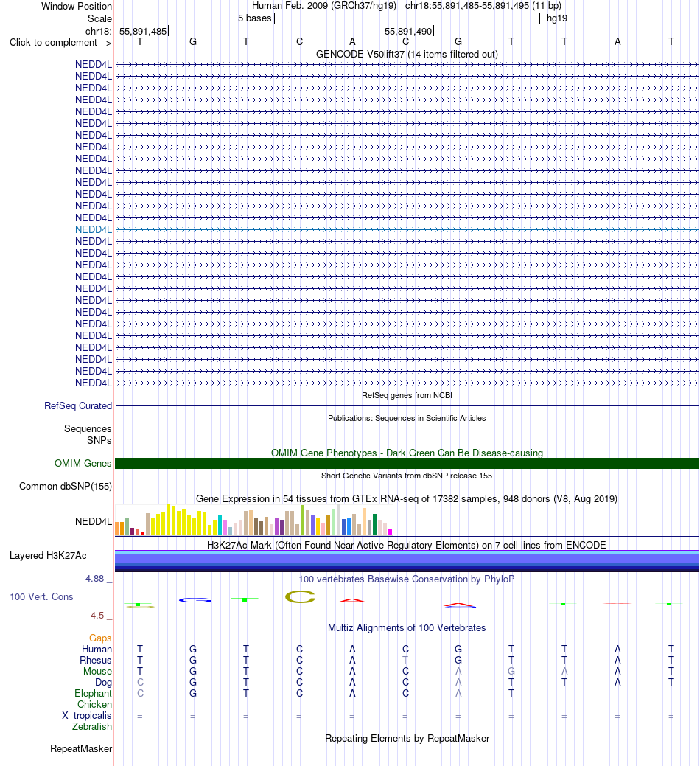Click the 'Click to complement -->' label

60,43
